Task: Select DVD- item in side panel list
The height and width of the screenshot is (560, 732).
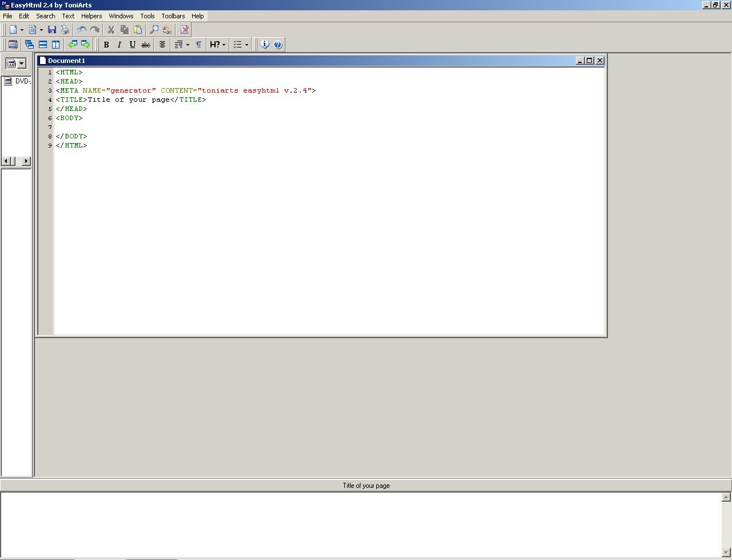Action: [x=17, y=81]
